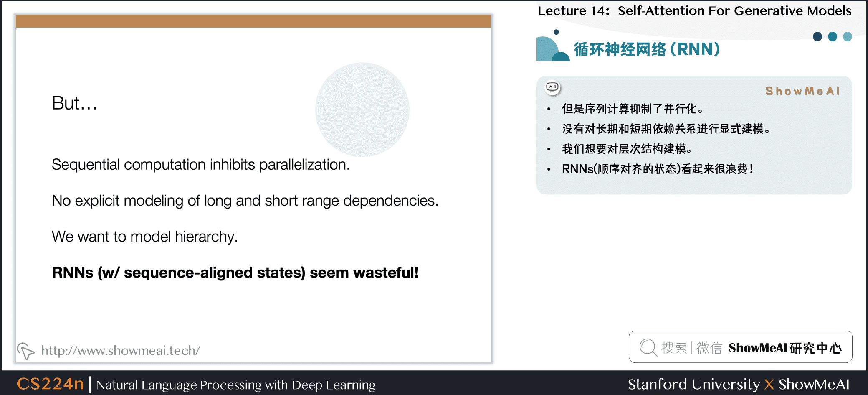Click the footer "ShowMeAI" text after the X

click(x=814, y=384)
